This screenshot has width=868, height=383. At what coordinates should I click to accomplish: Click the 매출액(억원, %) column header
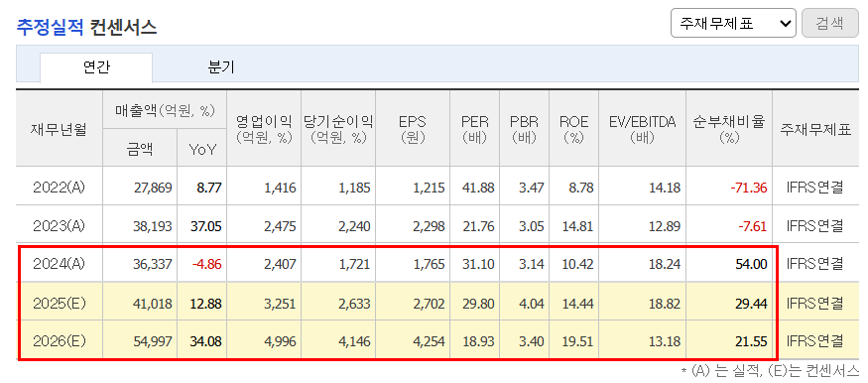[165, 111]
